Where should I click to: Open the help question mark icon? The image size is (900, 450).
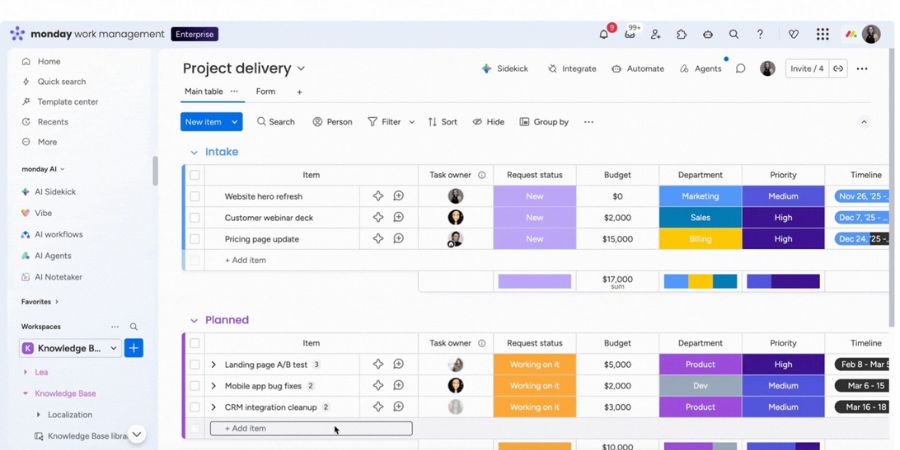click(x=760, y=34)
